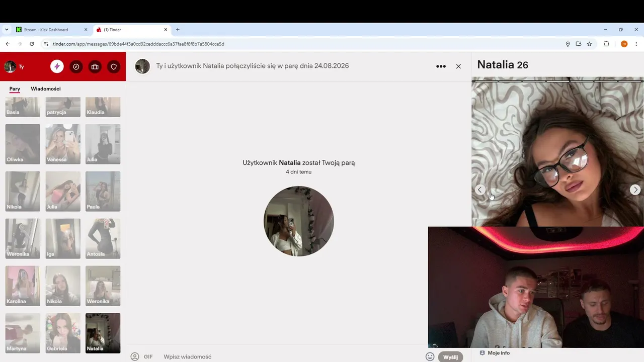Click the Moje info section heading

[499, 353]
